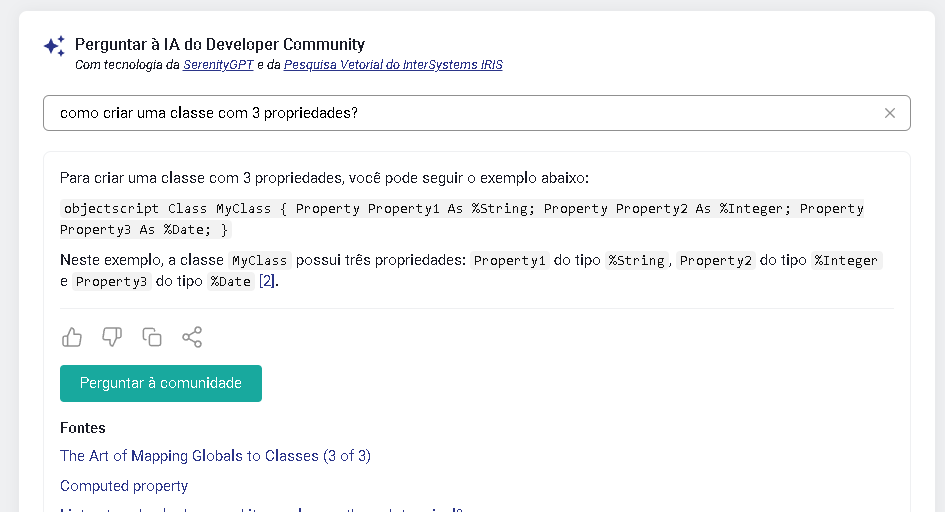This screenshot has width=945, height=512.
Task: Click the inline %Integer code tag
Action: coord(846,261)
